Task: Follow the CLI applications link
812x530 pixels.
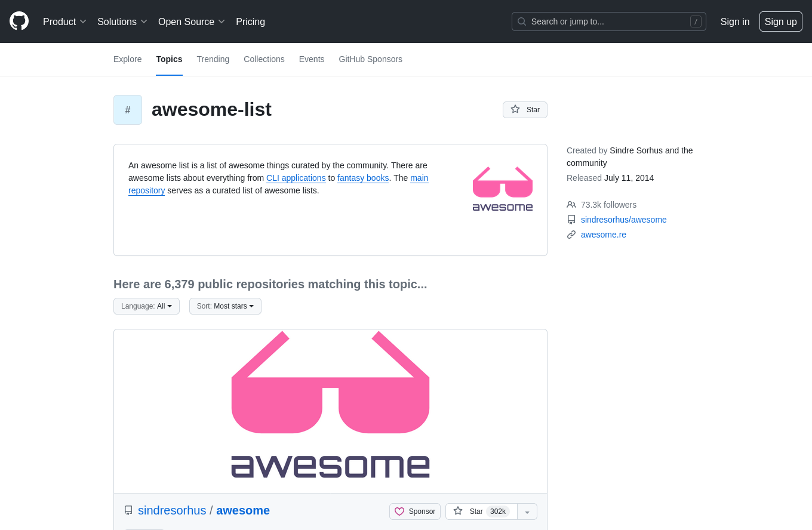Action: tap(296, 178)
